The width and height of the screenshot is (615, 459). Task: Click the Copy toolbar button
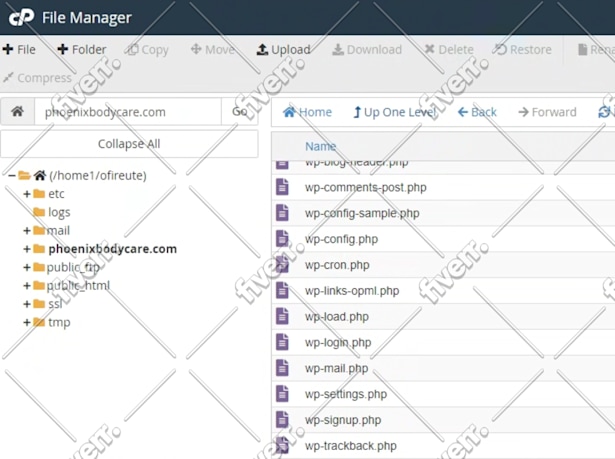pos(148,49)
